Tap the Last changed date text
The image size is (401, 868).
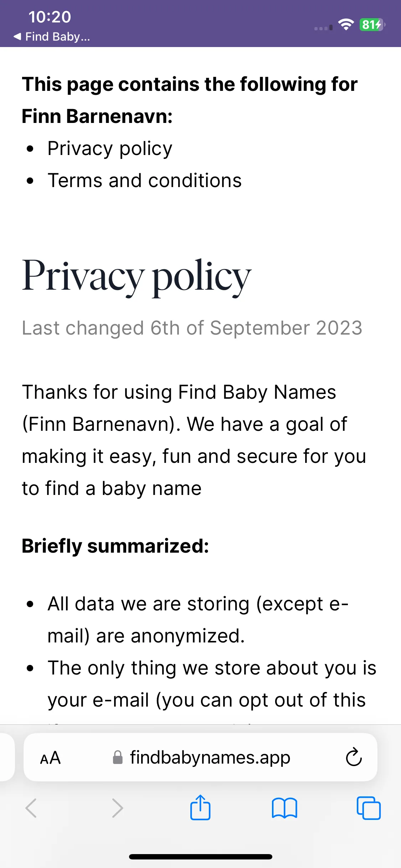(192, 328)
